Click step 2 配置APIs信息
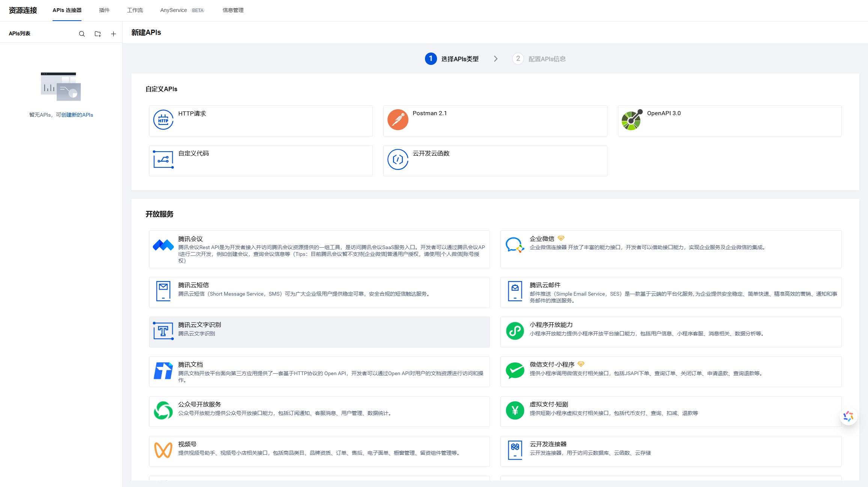 click(539, 59)
